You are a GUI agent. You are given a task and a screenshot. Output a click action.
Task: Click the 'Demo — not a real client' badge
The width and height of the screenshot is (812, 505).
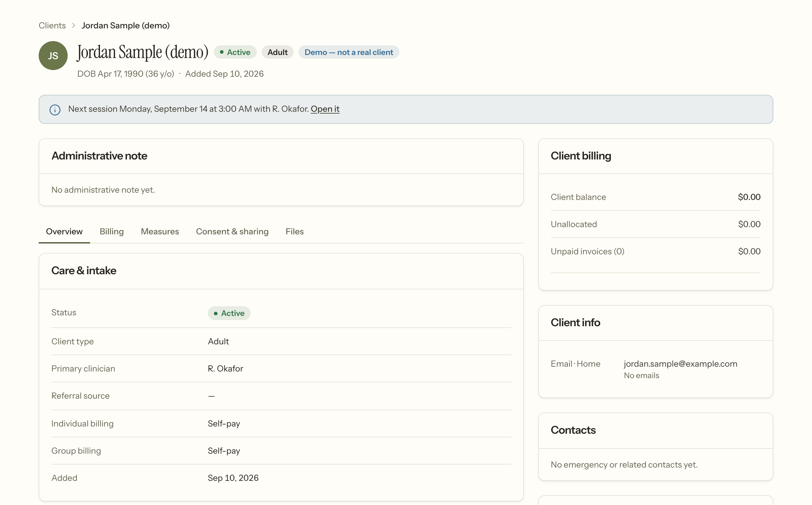click(x=349, y=52)
